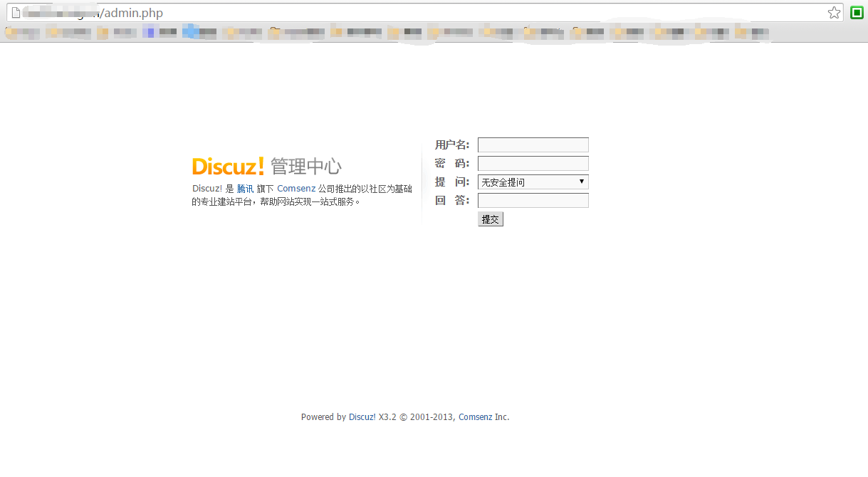Follow the 腾讯 link
The image size is (868, 477).
[x=245, y=189]
